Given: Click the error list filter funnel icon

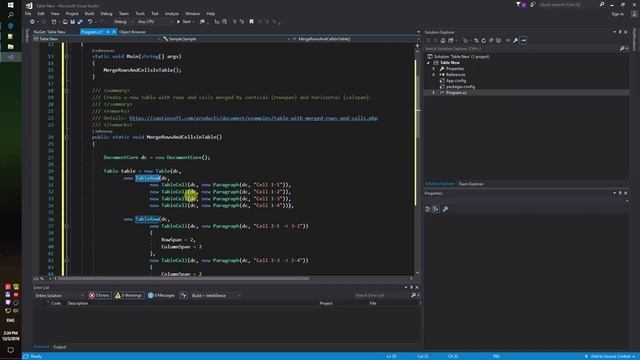Looking at the screenshot, I should coord(183,295).
